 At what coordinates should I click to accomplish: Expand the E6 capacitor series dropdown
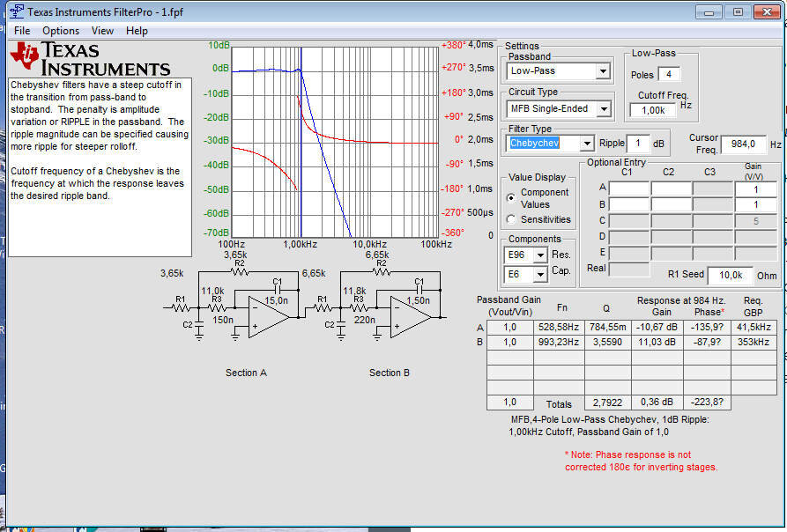pyautogui.click(x=540, y=274)
